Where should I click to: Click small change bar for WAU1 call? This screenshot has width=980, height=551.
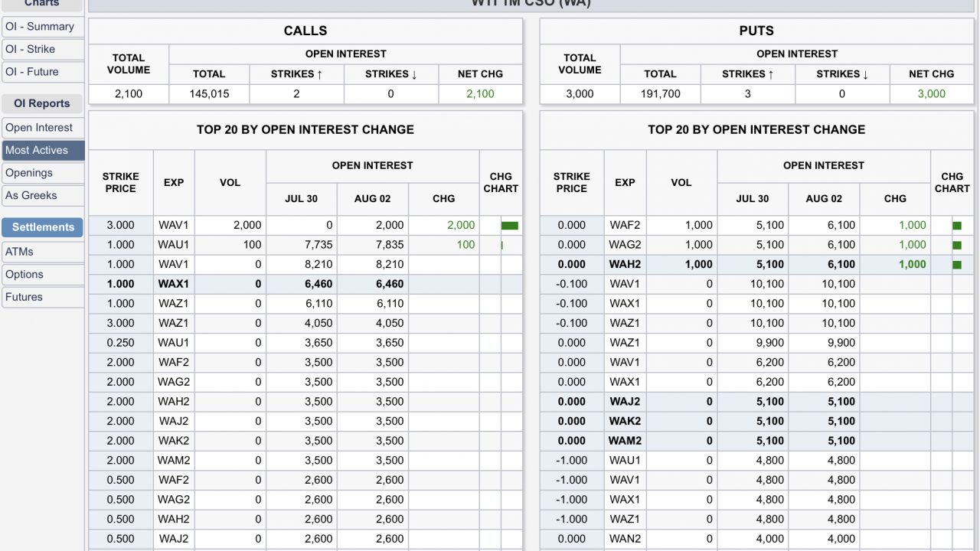[x=501, y=245]
